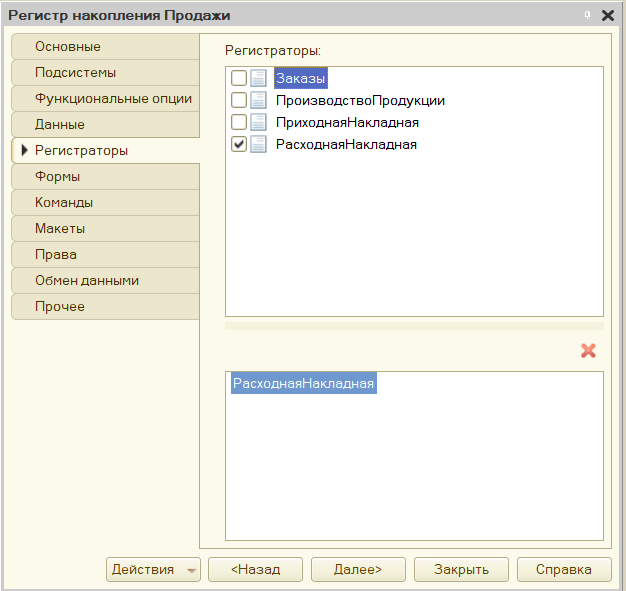626x591 pixels.
Task: Click the arrow marker beside Регистраторы tab
Action: [24, 150]
